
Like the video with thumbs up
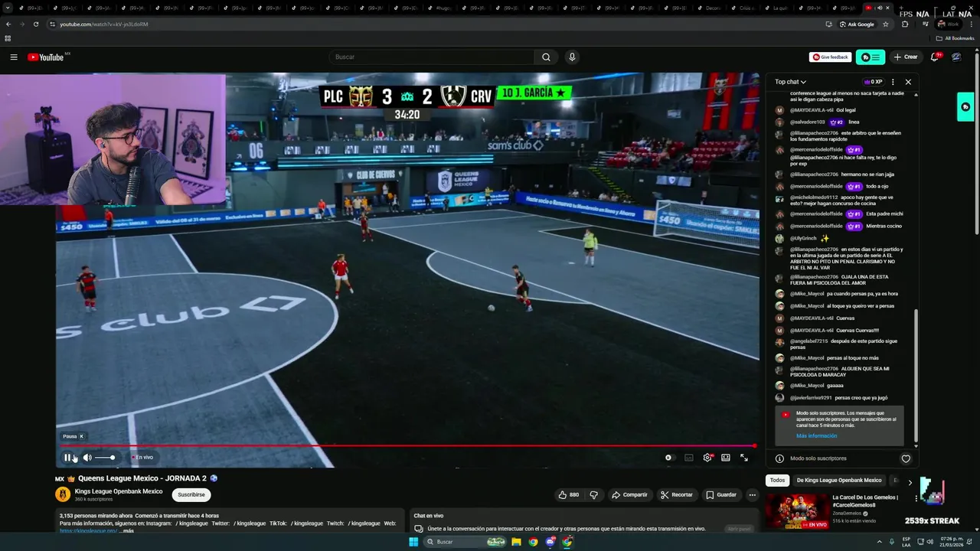[x=569, y=495]
